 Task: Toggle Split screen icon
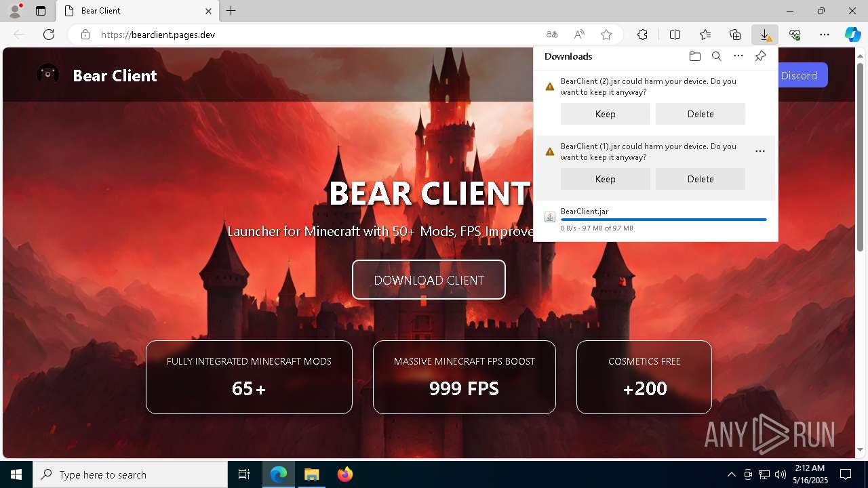pyautogui.click(x=675, y=35)
